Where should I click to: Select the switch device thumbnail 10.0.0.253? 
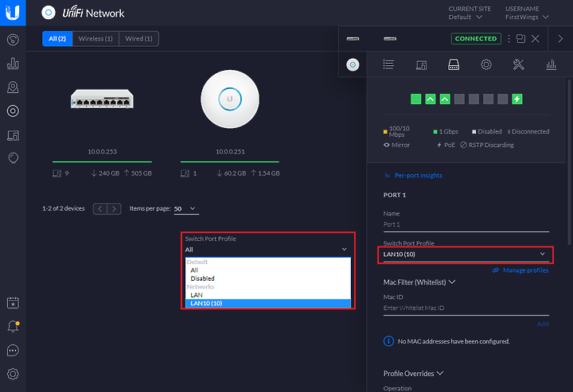tap(102, 99)
